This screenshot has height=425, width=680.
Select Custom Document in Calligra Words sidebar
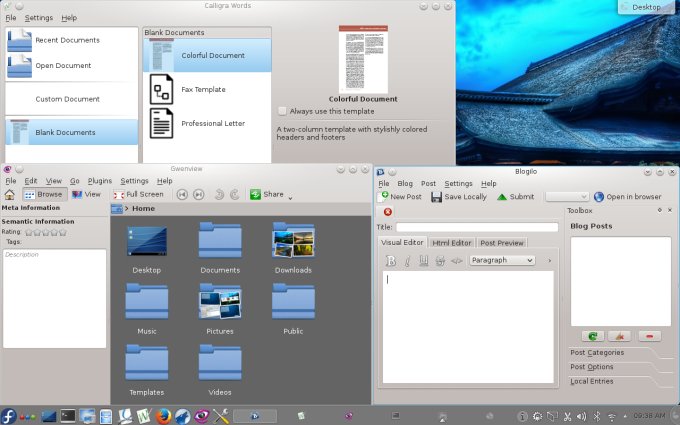[x=68, y=99]
